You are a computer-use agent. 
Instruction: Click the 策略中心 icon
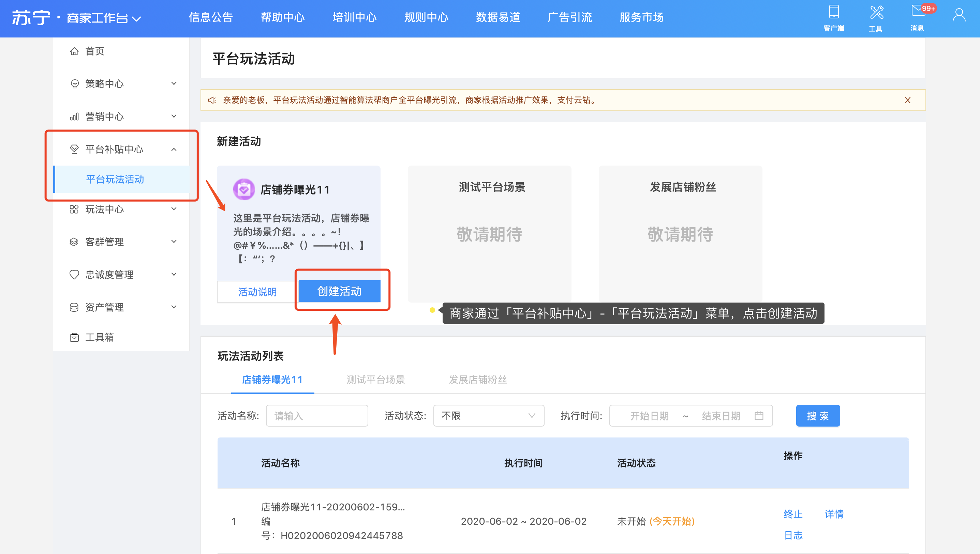74,84
